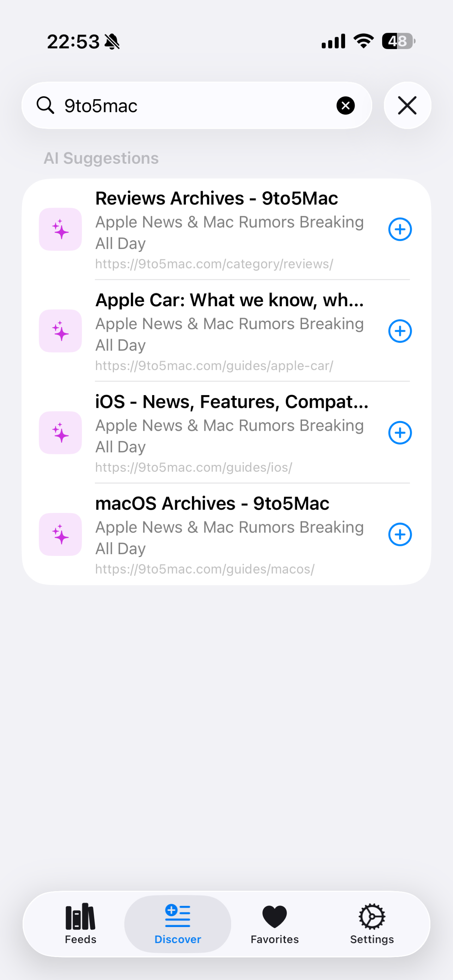Tap the 9to5mac.com/guides/apple-car/ URL
Screen dimensions: 453x980
point(214,365)
